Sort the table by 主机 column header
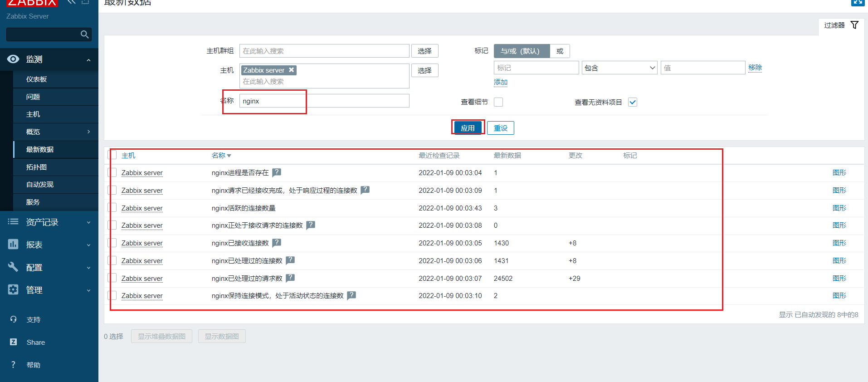 coord(128,155)
